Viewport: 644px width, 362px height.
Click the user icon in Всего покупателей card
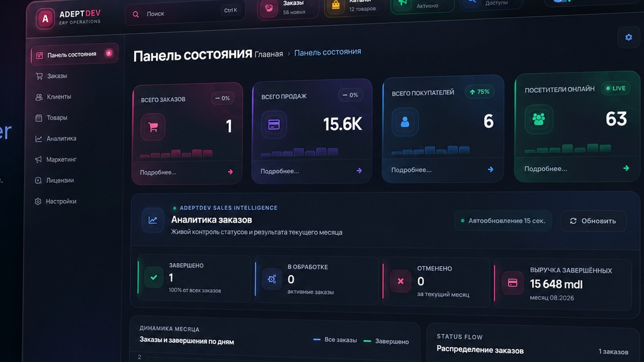pyautogui.click(x=405, y=122)
